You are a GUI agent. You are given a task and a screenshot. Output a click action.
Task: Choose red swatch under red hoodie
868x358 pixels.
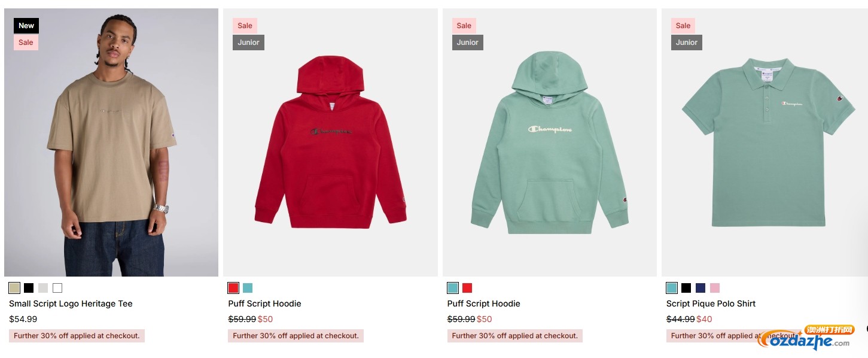pyautogui.click(x=233, y=288)
